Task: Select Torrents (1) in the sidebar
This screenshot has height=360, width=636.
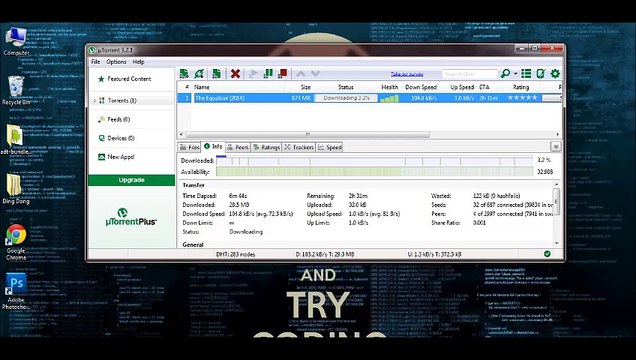Action: [x=122, y=100]
